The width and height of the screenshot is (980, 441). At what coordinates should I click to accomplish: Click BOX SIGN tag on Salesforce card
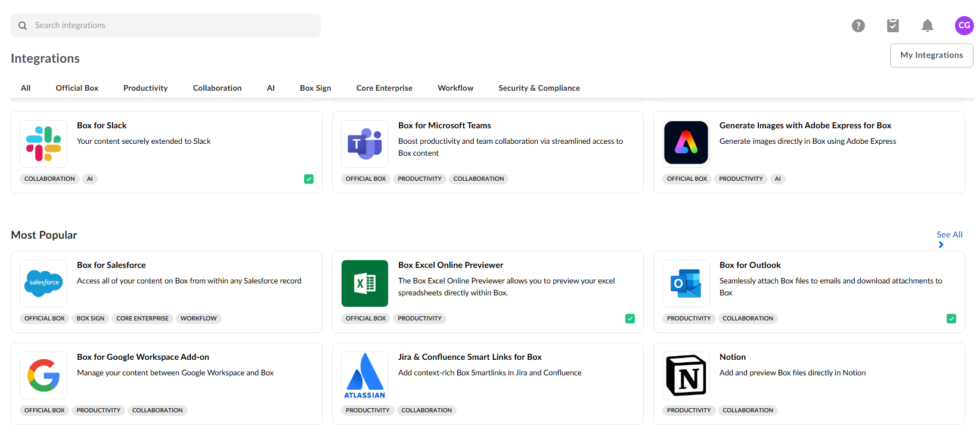(x=91, y=319)
